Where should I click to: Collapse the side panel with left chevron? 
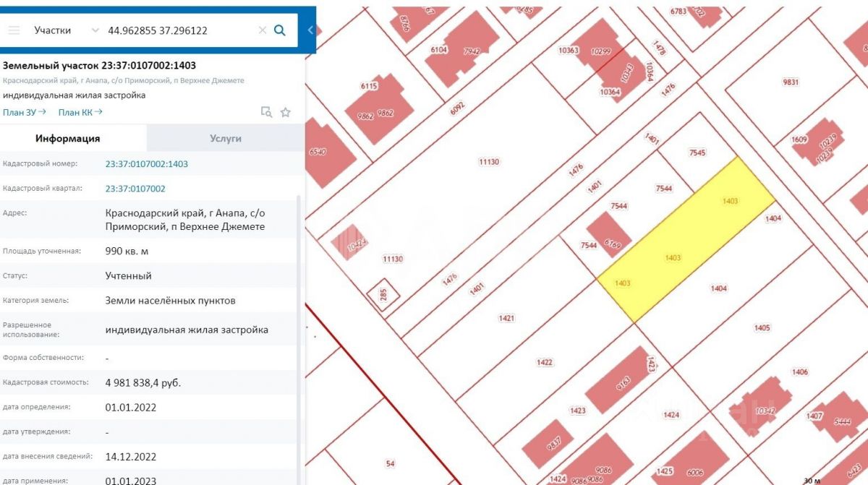310,30
